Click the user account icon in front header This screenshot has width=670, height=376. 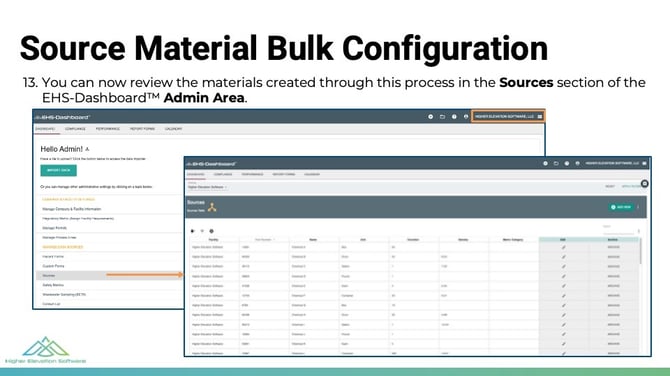[x=577, y=164]
